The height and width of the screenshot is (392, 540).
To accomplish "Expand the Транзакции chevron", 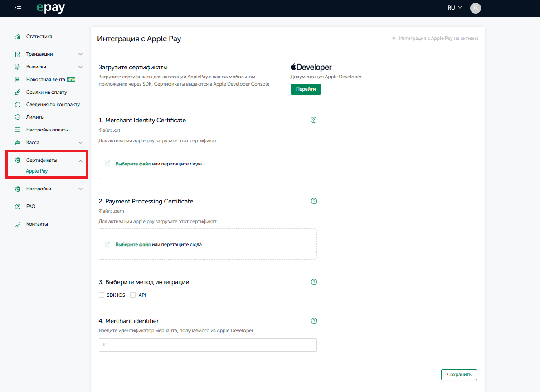I will (81, 54).
